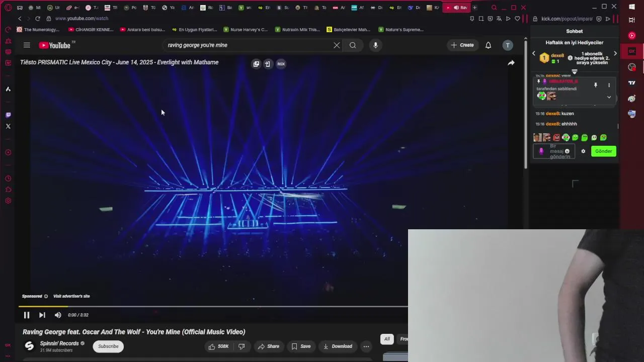Subscribe to Spinnin' Records
The width and height of the screenshot is (644, 362).
[x=108, y=346]
